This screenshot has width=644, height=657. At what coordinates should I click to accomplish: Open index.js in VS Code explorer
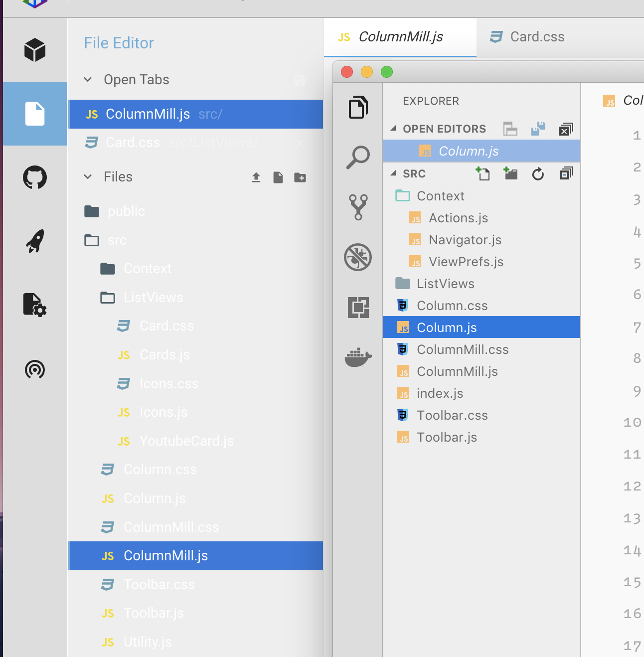(x=482, y=393)
